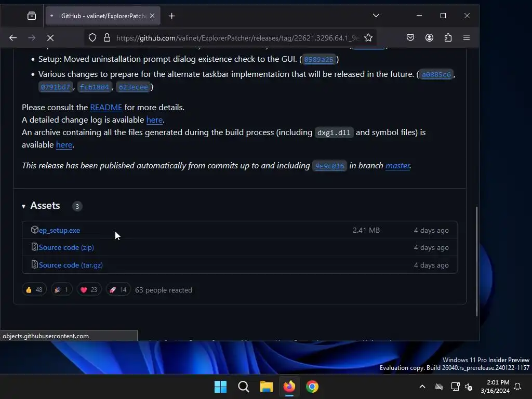Image resolution: width=532 pixels, height=399 pixels.
Task: Click the site security padlock icon
Action: click(x=107, y=37)
